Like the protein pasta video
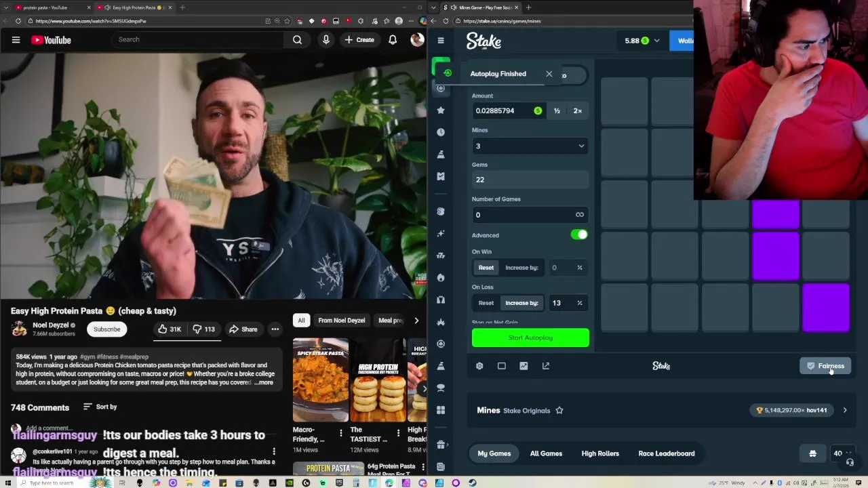The height and width of the screenshot is (488, 868). [169, 329]
